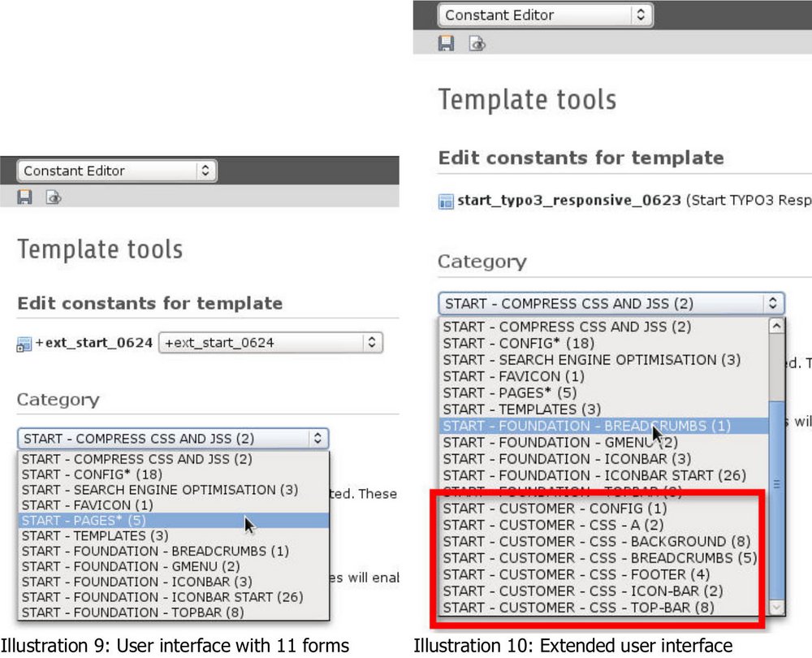This screenshot has width=812, height=658.
Task: Choose FOUNDATION - ICONBAR (3) in right list
Action: tap(604, 459)
